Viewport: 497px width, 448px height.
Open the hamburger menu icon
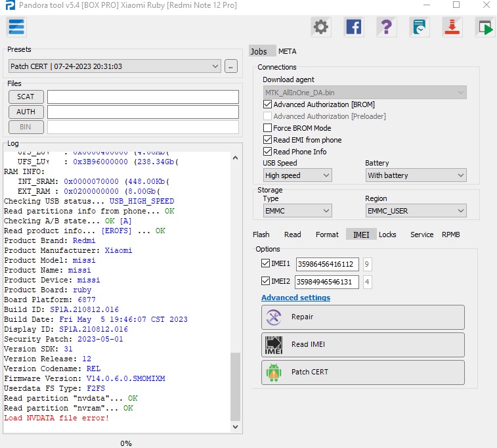coord(16,27)
